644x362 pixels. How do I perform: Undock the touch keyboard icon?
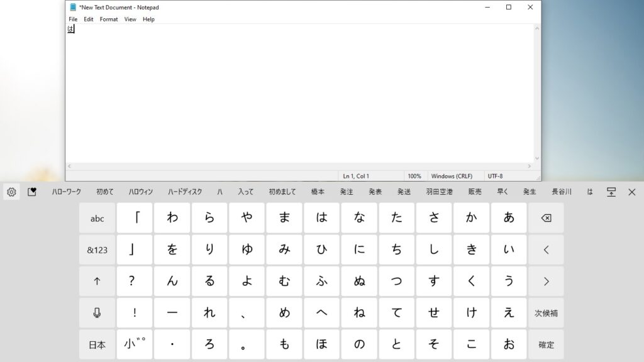coord(611,192)
